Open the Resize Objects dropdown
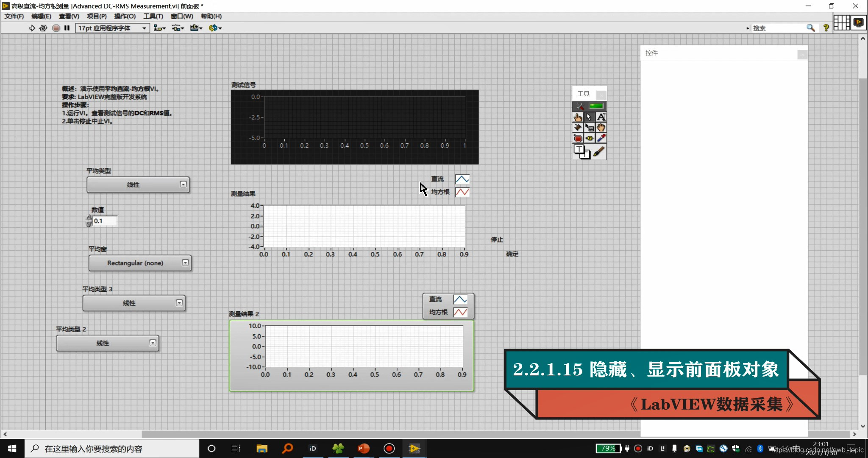868x458 pixels. click(x=196, y=28)
